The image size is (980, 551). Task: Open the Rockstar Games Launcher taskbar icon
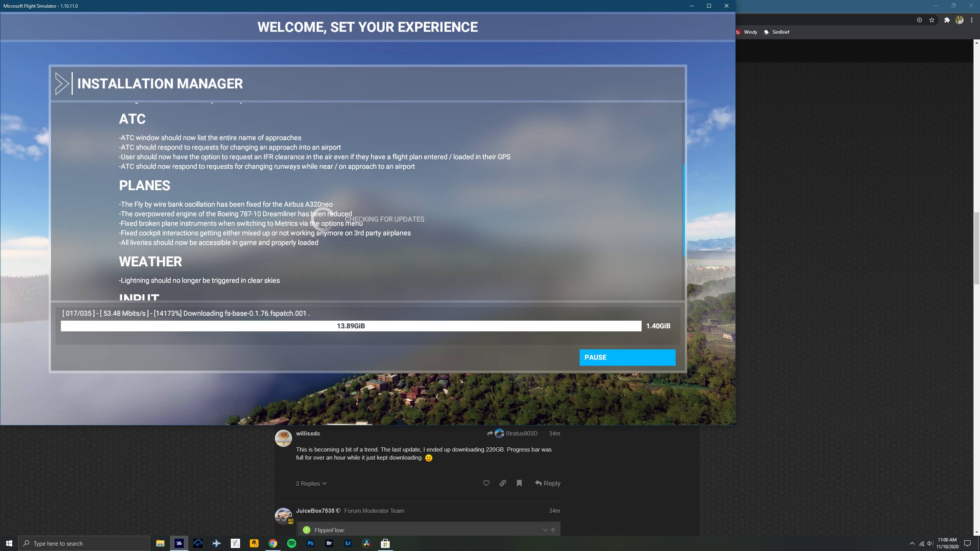pos(254,543)
